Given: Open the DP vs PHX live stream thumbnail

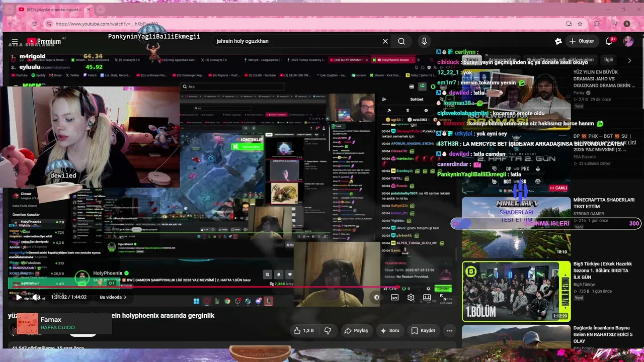Looking at the screenshot, I should pyautogui.click(x=516, y=163).
